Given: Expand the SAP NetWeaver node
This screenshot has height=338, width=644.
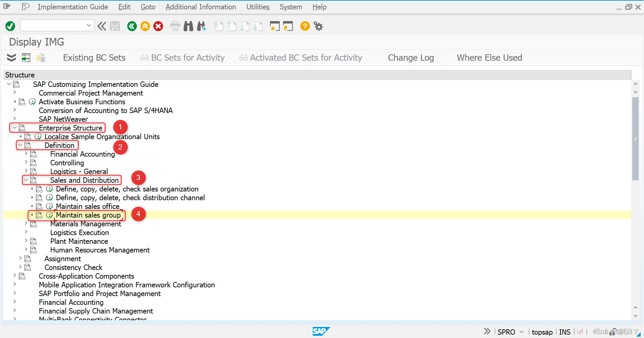Looking at the screenshot, I should (14, 118).
